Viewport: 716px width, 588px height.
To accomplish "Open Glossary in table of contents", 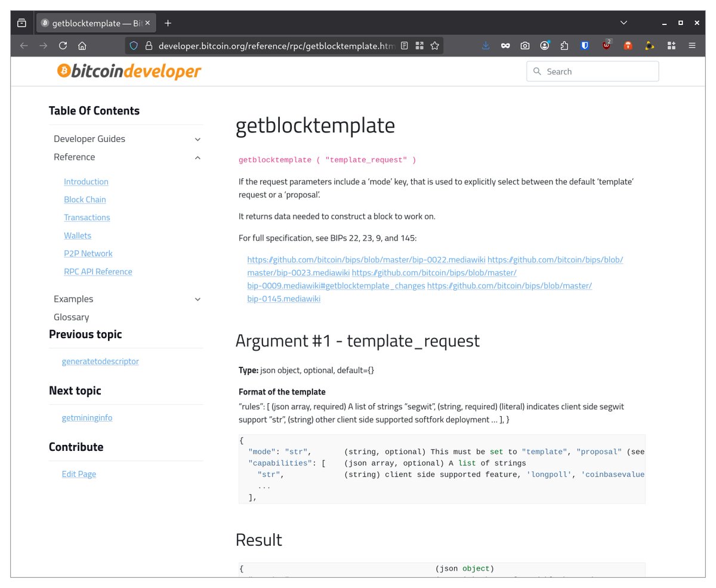I will tap(71, 317).
